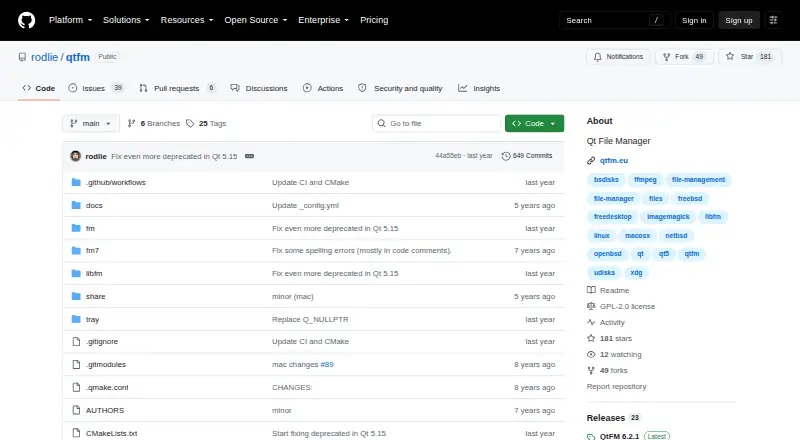This screenshot has width=800, height=440.
Task: Expand commit message ellipsis icon
Action: tap(249, 156)
